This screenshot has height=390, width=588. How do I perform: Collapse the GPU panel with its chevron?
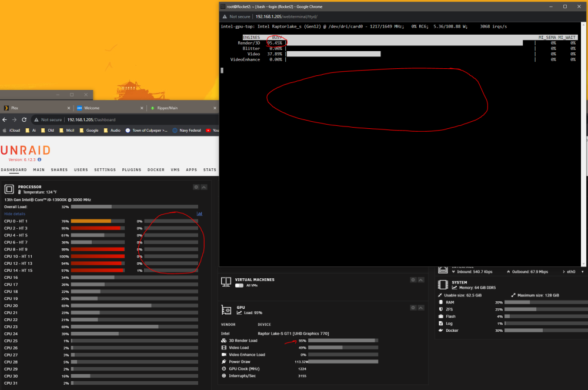tap(421, 308)
